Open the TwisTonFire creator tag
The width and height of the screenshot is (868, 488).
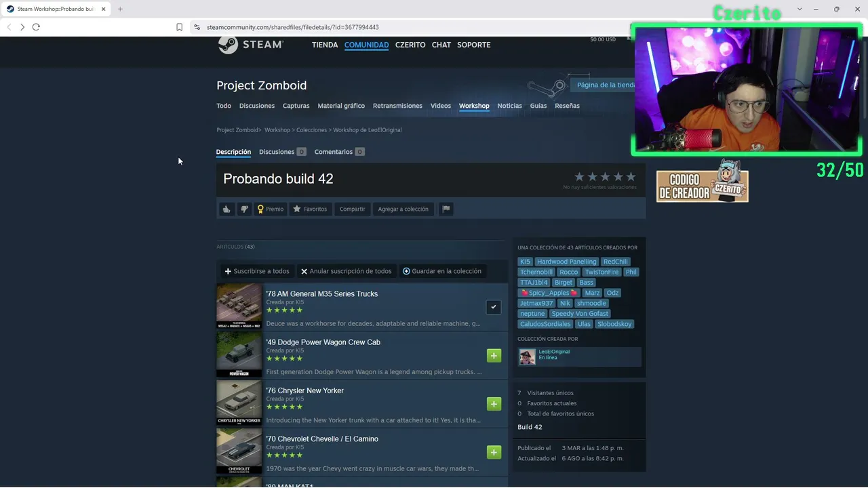pyautogui.click(x=602, y=272)
